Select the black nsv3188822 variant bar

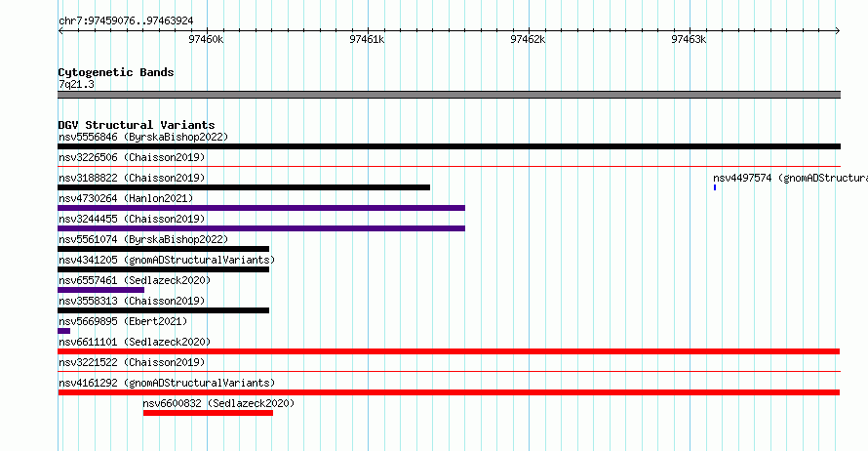[244, 187]
